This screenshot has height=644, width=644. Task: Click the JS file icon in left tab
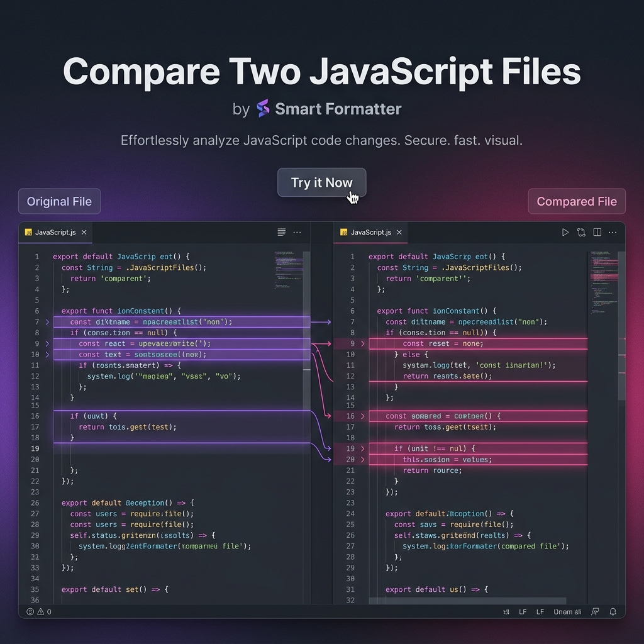[x=28, y=232]
